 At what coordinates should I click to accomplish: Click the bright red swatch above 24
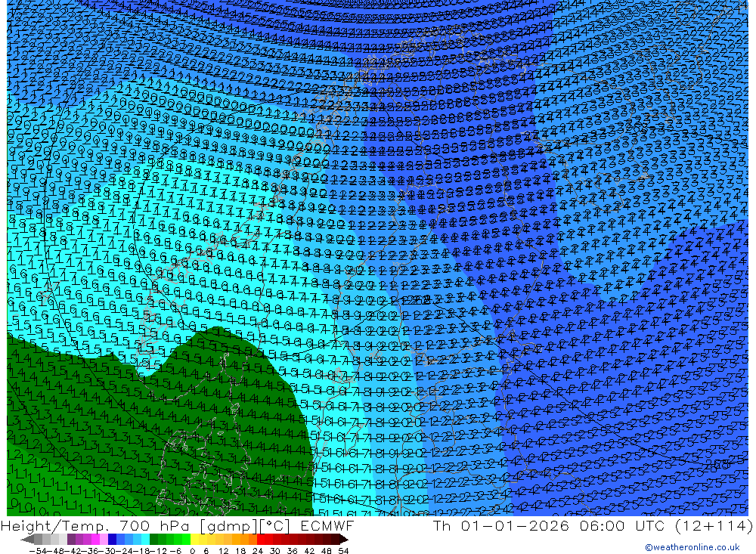point(261,540)
